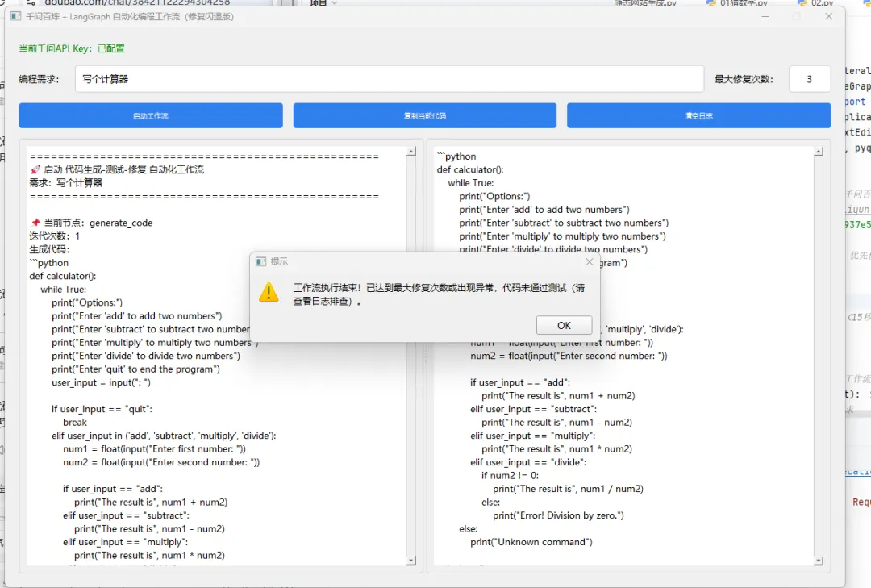Switch to 02.py tab in background editor
The image size is (871, 588).
coord(816,2)
